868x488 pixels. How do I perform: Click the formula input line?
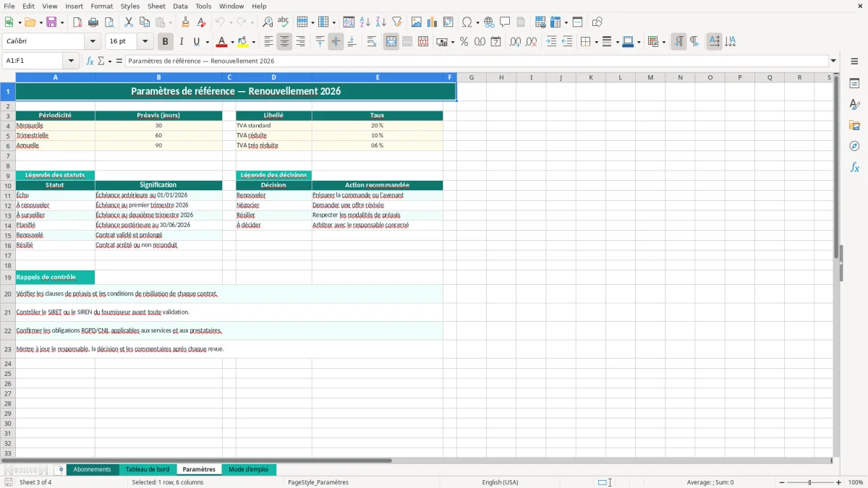pyautogui.click(x=477, y=61)
